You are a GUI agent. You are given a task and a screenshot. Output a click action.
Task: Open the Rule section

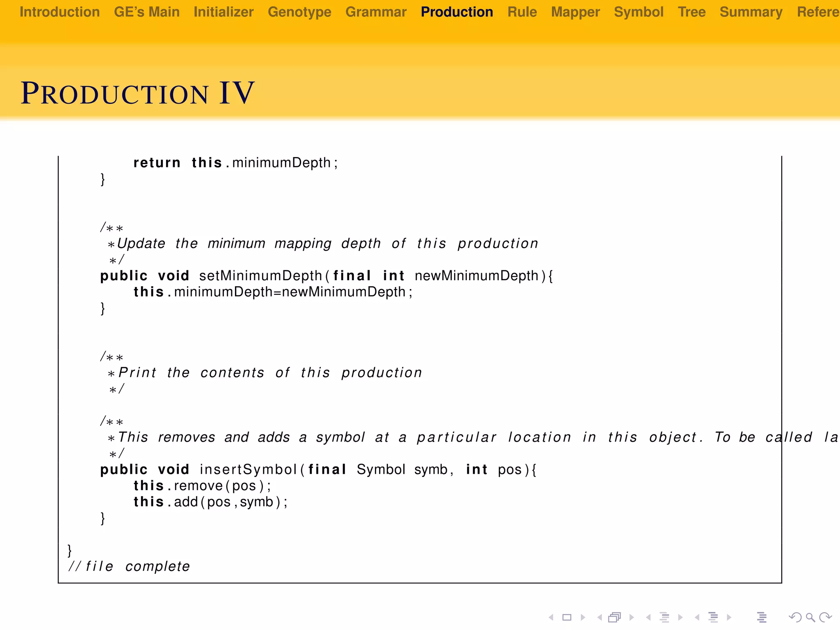(x=522, y=12)
